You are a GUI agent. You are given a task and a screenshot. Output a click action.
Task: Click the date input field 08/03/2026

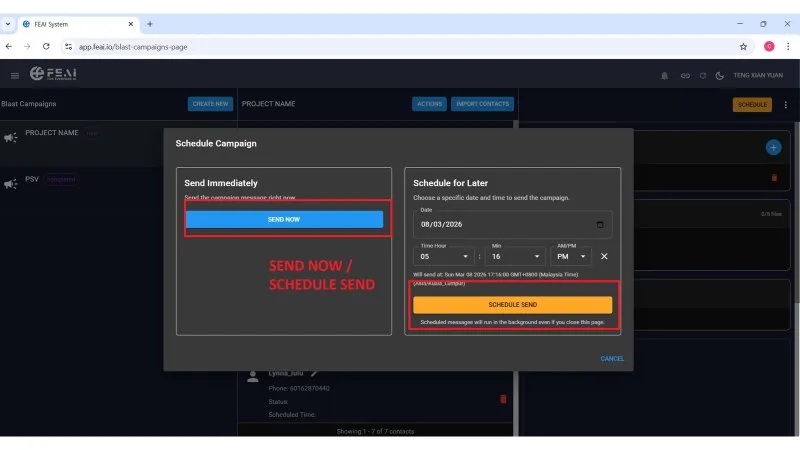pyautogui.click(x=512, y=224)
